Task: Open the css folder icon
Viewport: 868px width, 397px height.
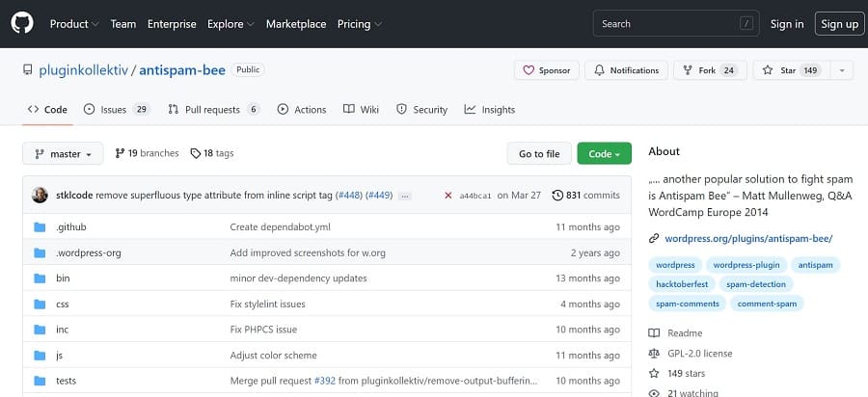Action: tap(40, 304)
